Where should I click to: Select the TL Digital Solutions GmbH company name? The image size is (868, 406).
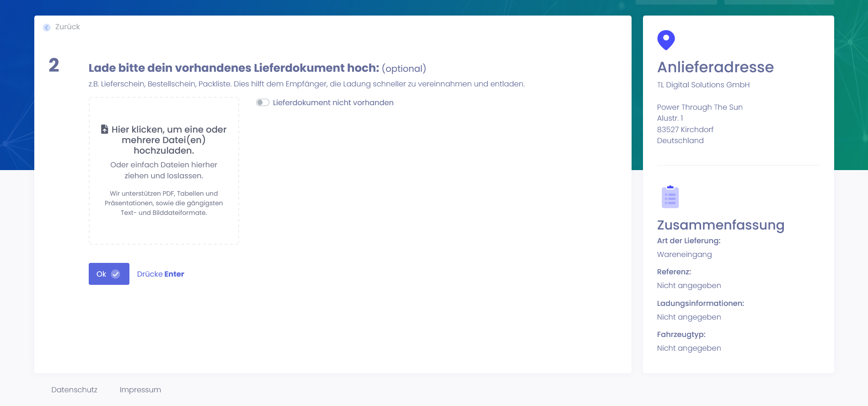(x=703, y=85)
